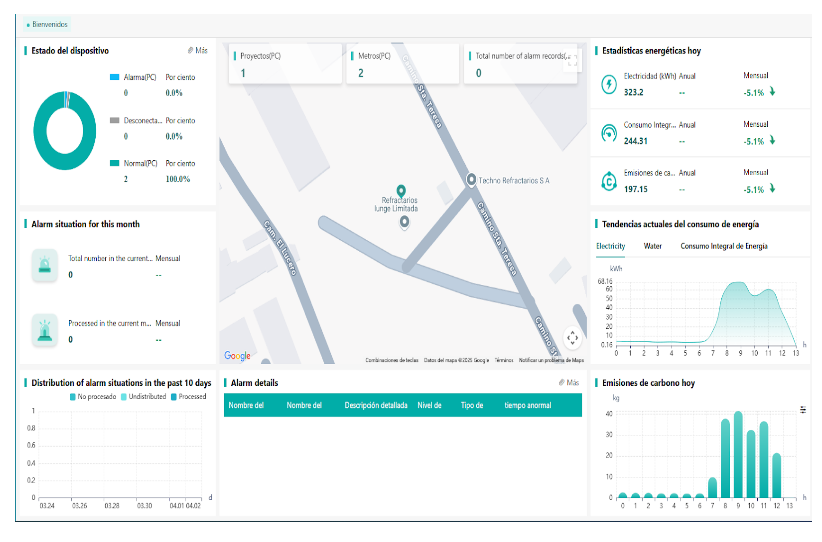Click the Tipo de column header
The width and height of the screenshot is (822, 542).
click(x=472, y=405)
